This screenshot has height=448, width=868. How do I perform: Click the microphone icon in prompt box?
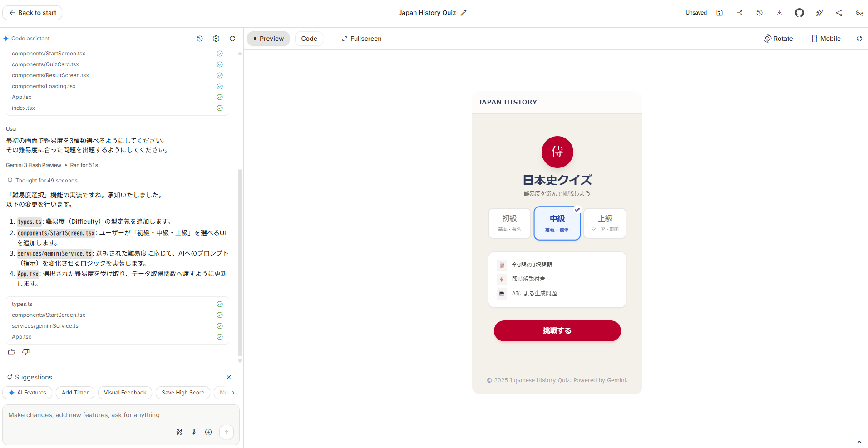coord(194,432)
